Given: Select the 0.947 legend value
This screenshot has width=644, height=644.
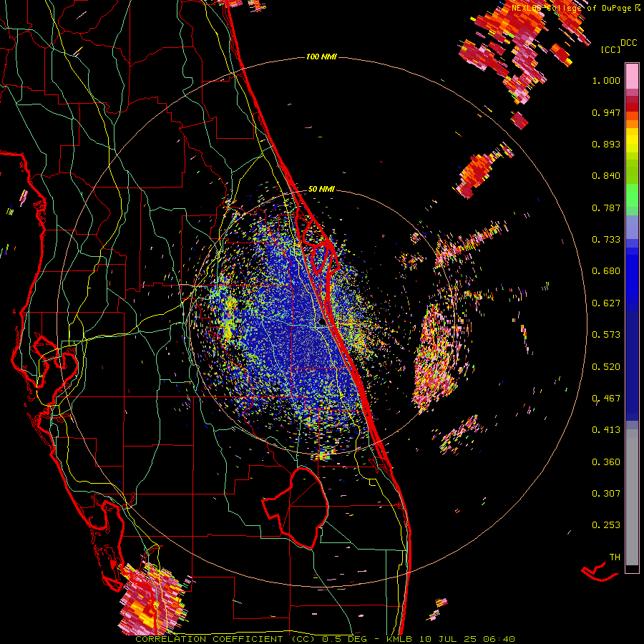Looking at the screenshot, I should click(606, 112).
